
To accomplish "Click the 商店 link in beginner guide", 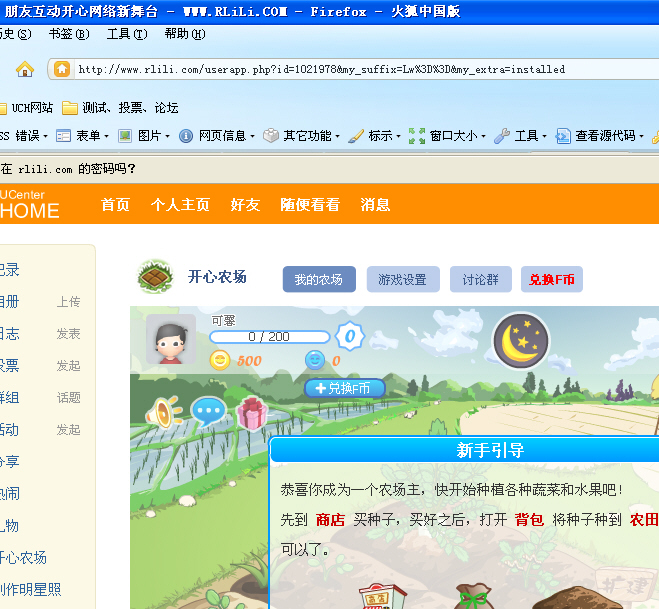I will tap(330, 520).
